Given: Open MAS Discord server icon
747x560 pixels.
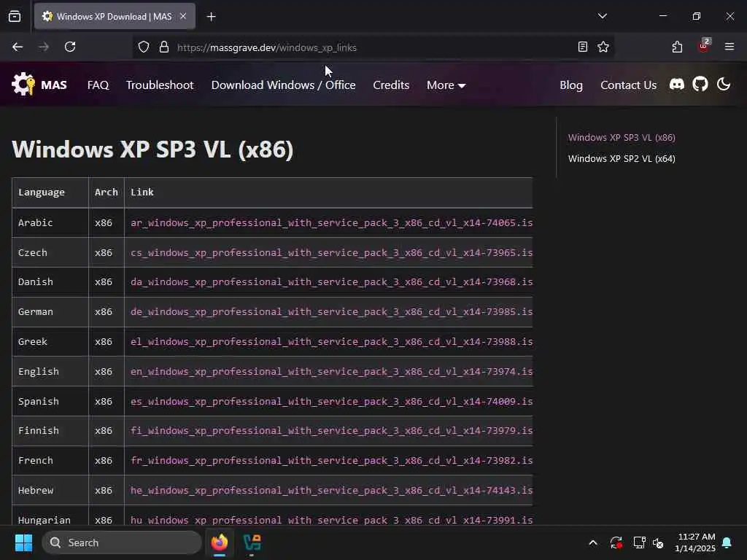Looking at the screenshot, I should pos(676,85).
